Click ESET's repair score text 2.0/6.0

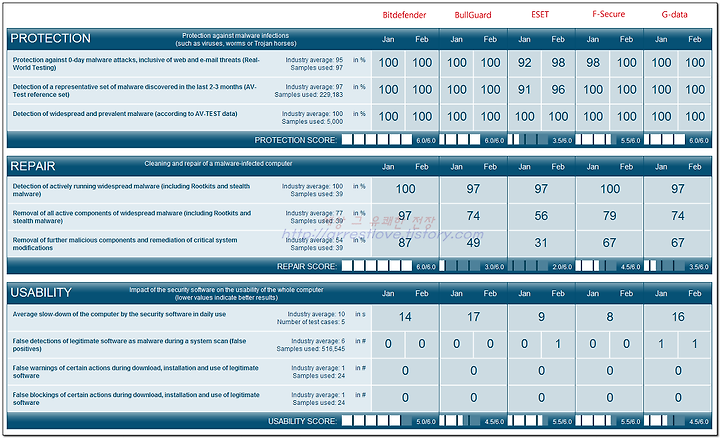(562, 267)
